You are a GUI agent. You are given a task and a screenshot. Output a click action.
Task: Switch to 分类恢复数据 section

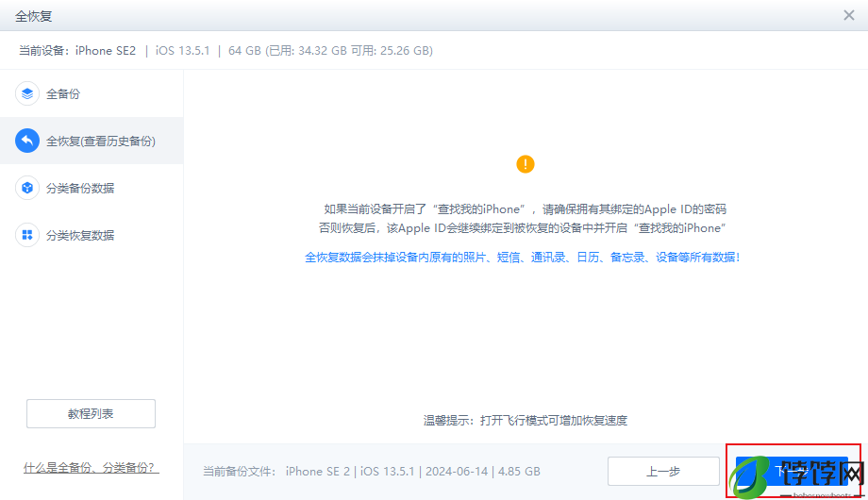click(92, 235)
